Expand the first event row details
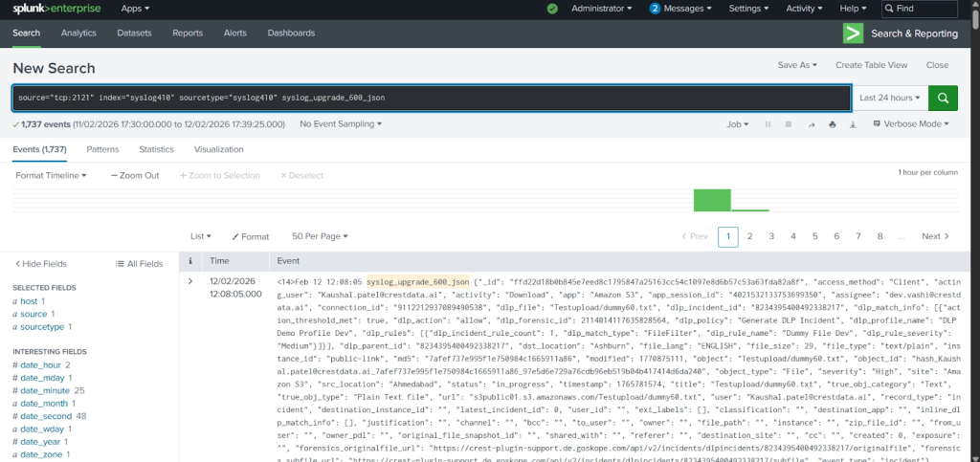This screenshot has height=462, width=980. tap(190, 281)
